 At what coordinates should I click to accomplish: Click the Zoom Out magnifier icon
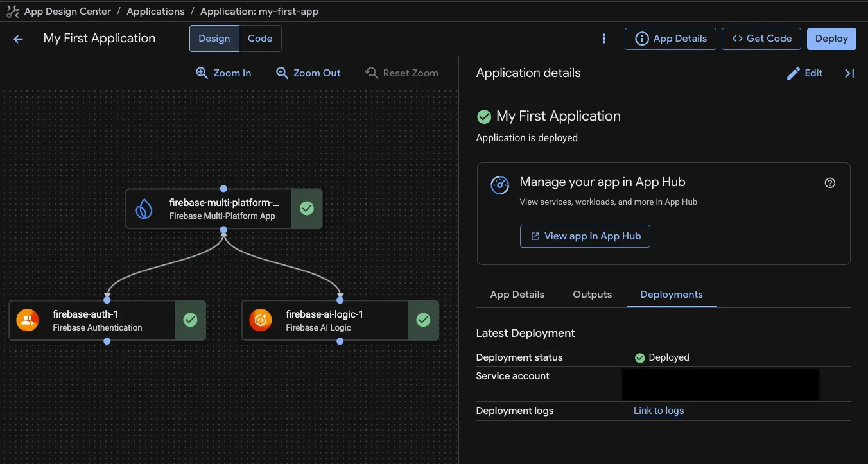[x=282, y=73]
